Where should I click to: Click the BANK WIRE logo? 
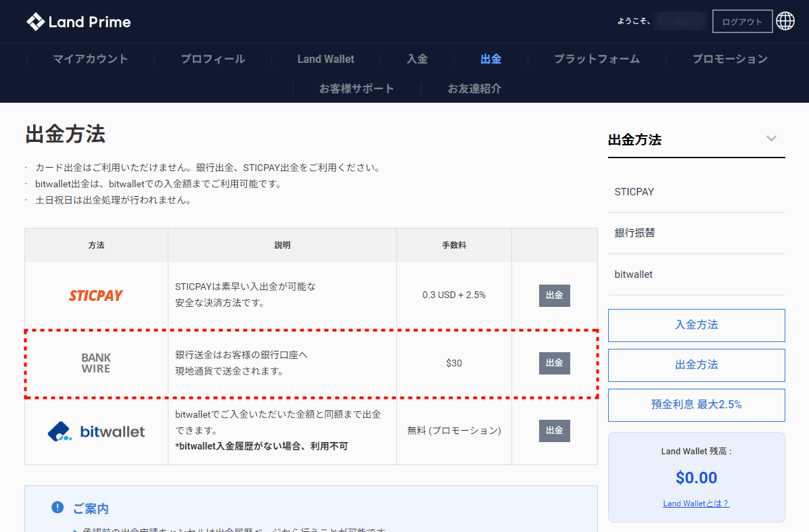tap(96, 363)
